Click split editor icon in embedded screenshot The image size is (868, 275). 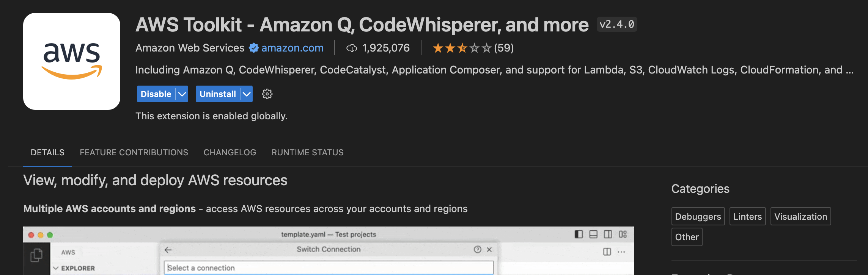coord(607,252)
